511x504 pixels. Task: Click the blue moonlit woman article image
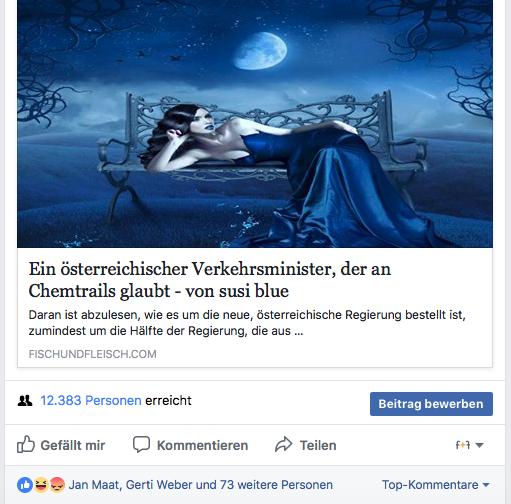[255, 124]
